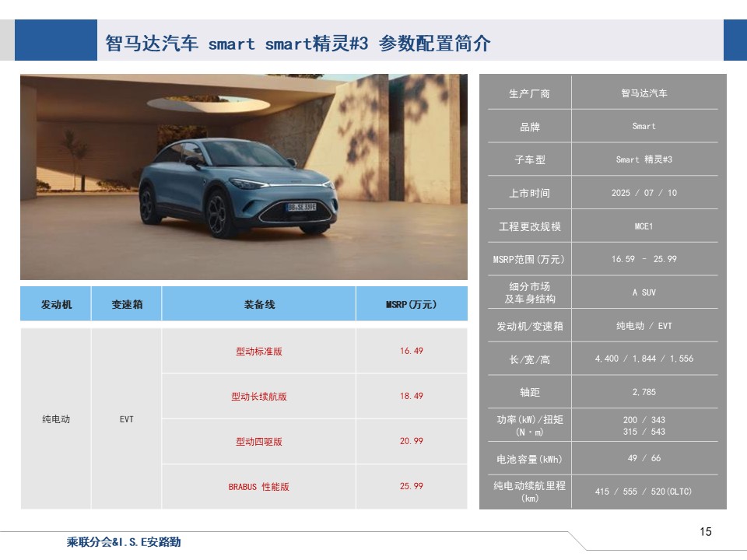Click the 上市时间 label
The image size is (747, 560).
coord(529,193)
